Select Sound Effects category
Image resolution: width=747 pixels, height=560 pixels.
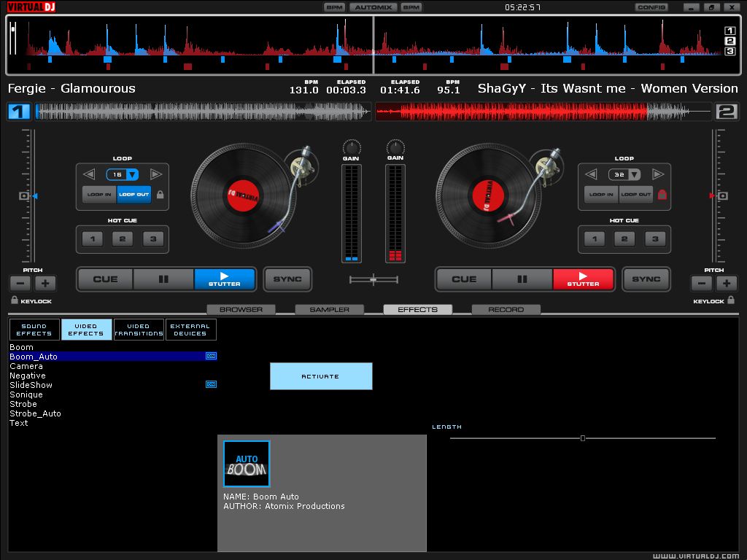[34, 330]
